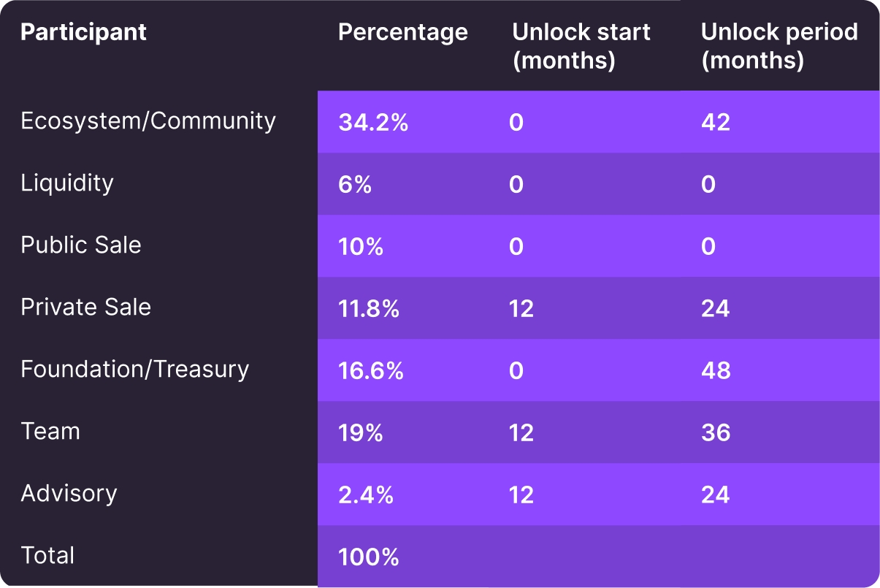Click the 16.6% percentage cell
The width and height of the screenshot is (880, 588).
click(x=371, y=370)
